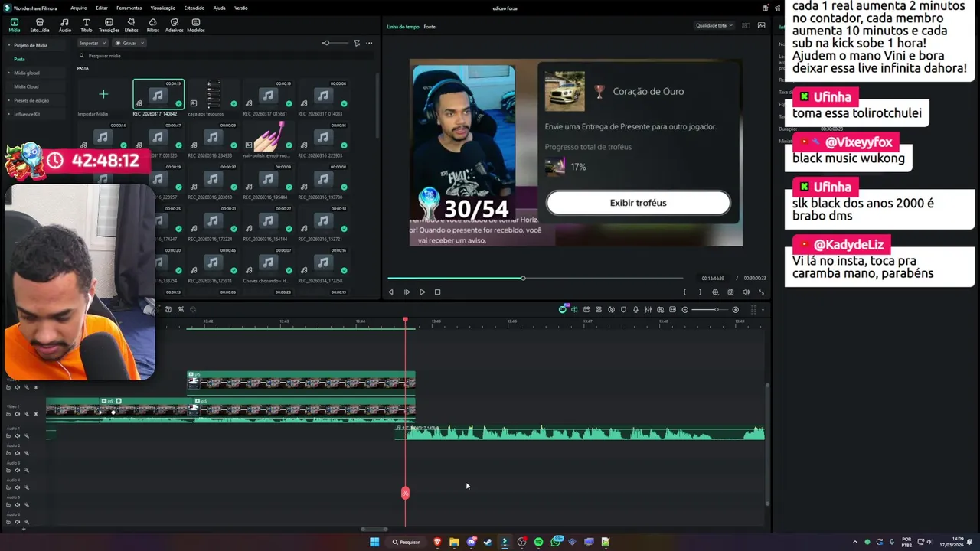Click the media filter funnel icon

point(357,43)
